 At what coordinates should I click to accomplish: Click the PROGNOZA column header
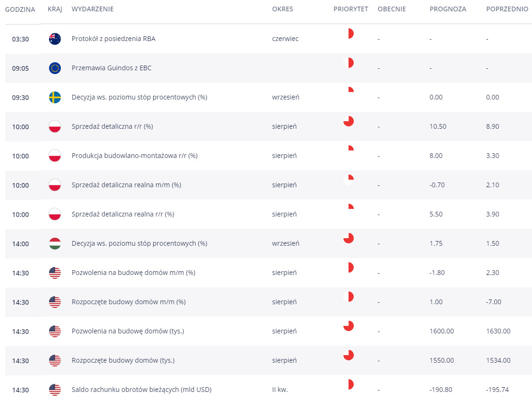click(x=448, y=9)
